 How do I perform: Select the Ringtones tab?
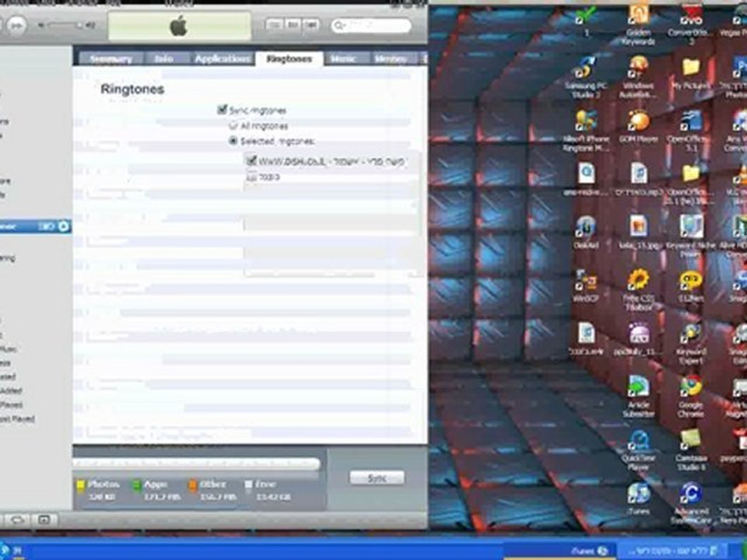pyautogui.click(x=289, y=59)
